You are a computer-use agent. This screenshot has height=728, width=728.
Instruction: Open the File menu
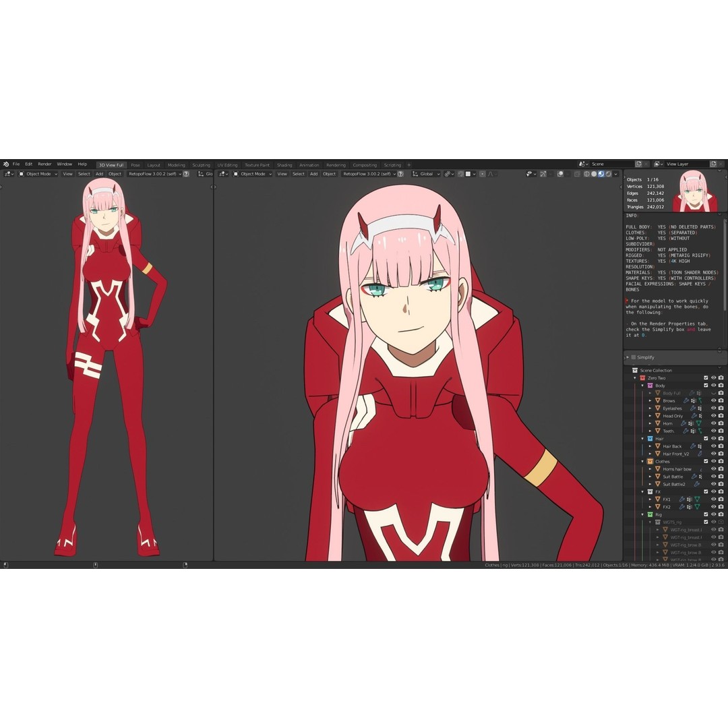coord(16,164)
